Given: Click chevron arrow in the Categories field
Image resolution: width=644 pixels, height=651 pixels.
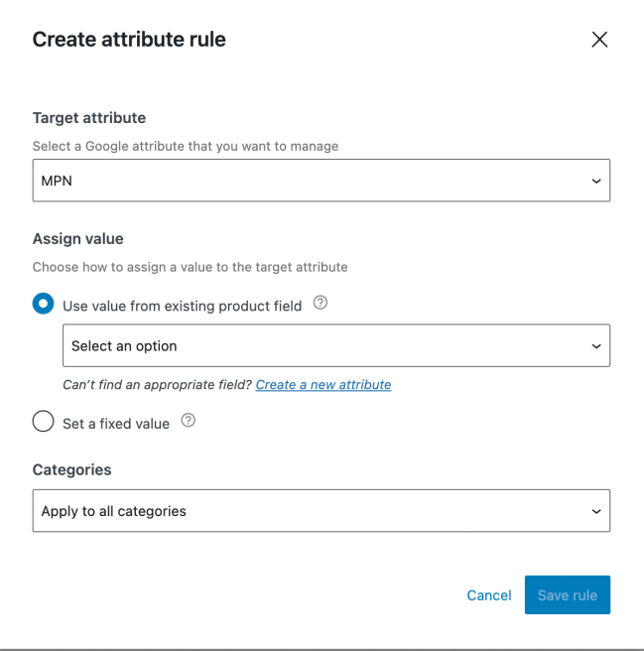Looking at the screenshot, I should click(x=595, y=511).
